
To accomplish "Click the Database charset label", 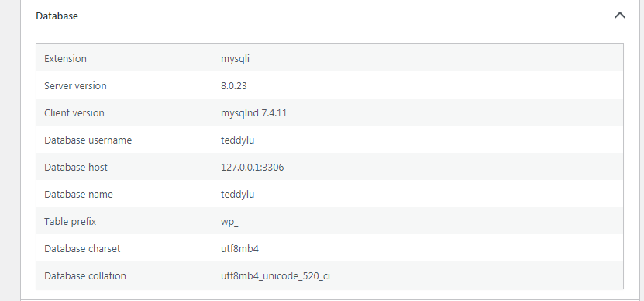I will coord(82,248).
